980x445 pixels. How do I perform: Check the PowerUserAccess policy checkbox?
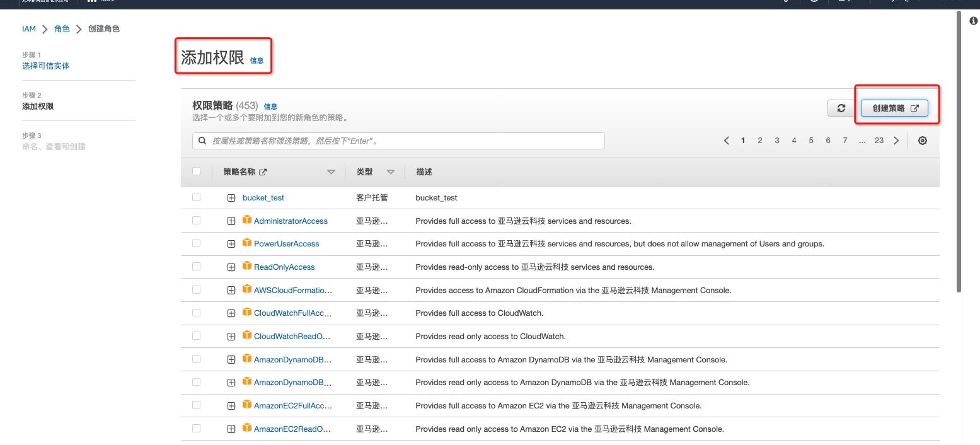coord(196,243)
